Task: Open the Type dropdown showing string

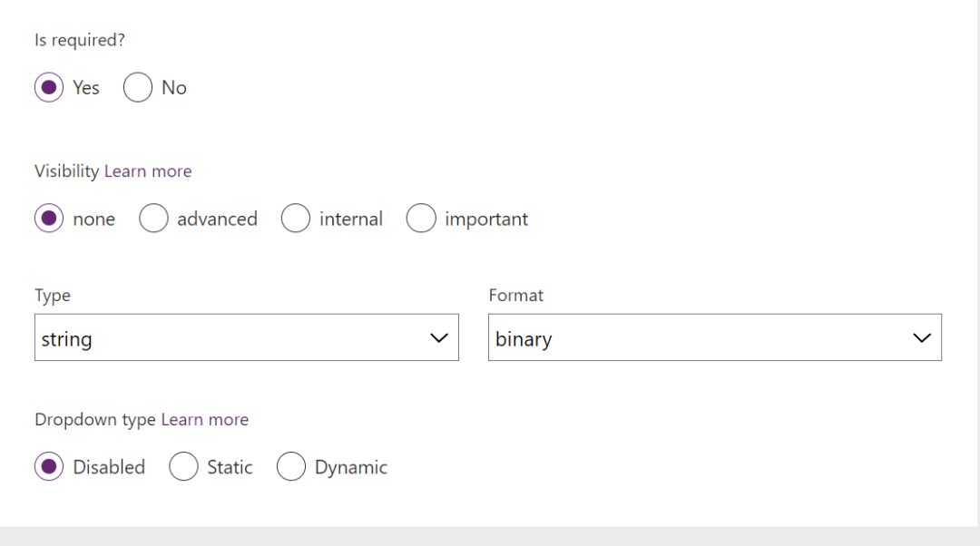Action: pyautogui.click(x=227, y=338)
